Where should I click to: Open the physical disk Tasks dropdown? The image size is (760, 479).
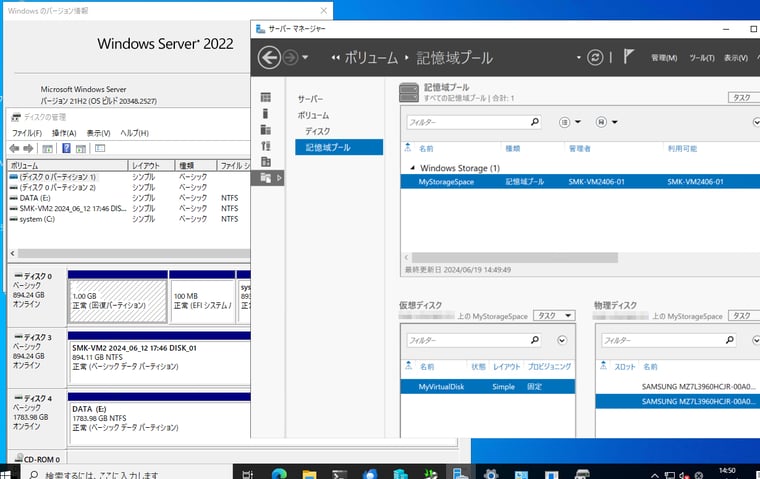click(744, 316)
